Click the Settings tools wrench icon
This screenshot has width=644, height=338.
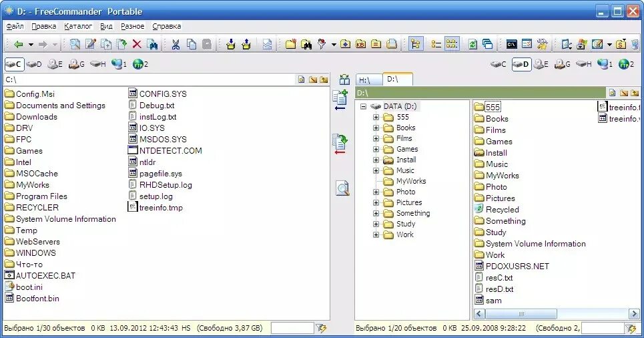pos(543,44)
